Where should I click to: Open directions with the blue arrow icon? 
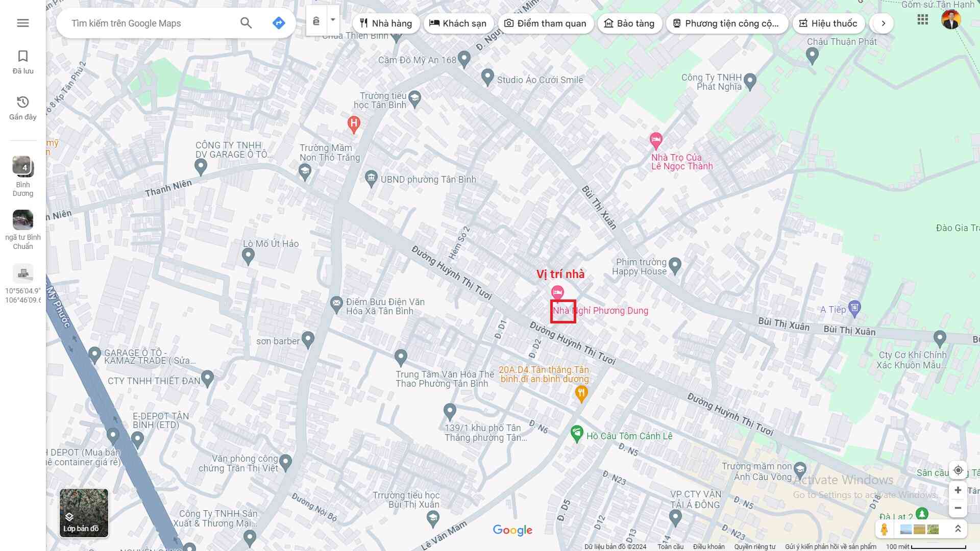click(x=279, y=23)
